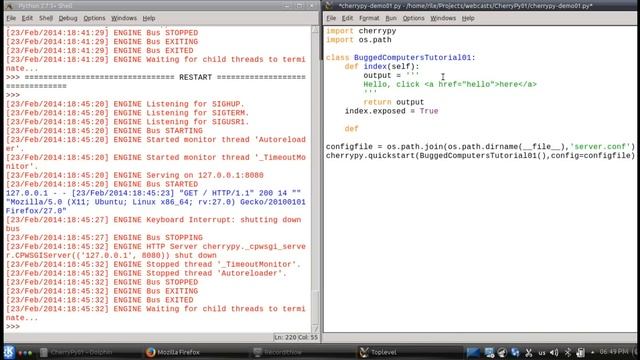Click the Toplevel window icon in taskbar

coord(364,352)
